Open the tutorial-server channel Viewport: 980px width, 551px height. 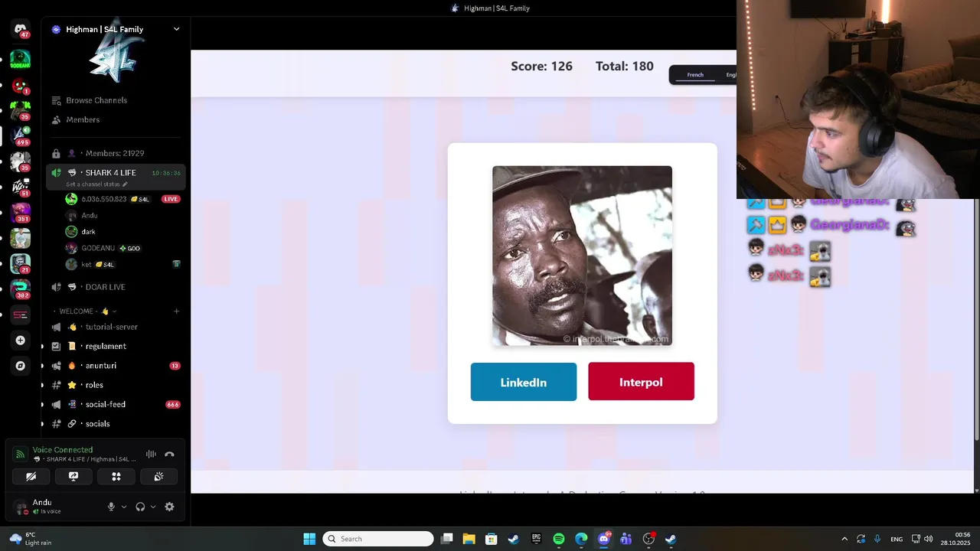point(115,327)
